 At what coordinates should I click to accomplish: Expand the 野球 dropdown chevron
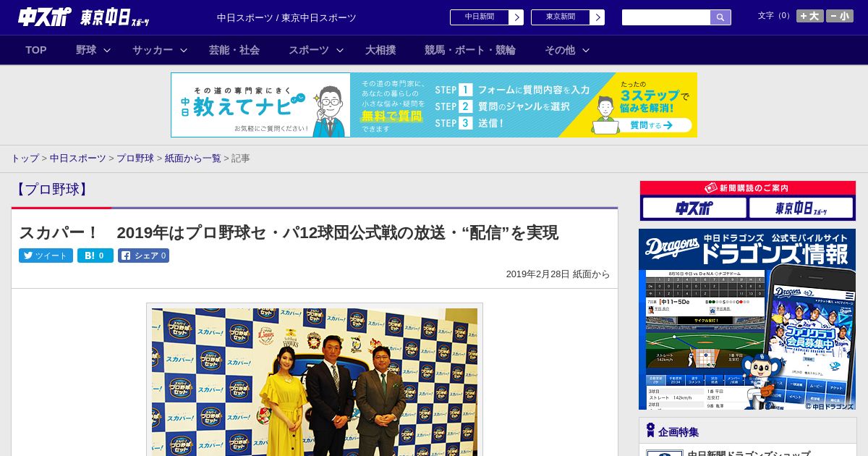107,51
